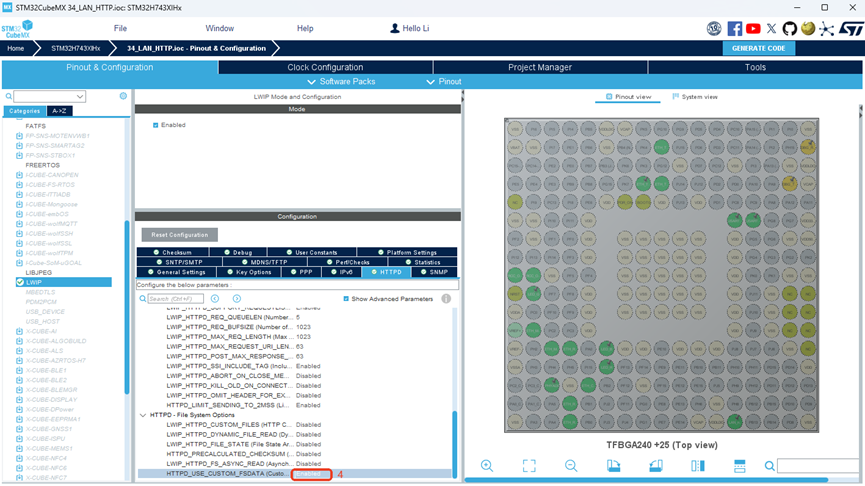Image resolution: width=865 pixels, height=486 pixels.
Task: Click the STM32CubeMX logo
Action: pos(17,29)
